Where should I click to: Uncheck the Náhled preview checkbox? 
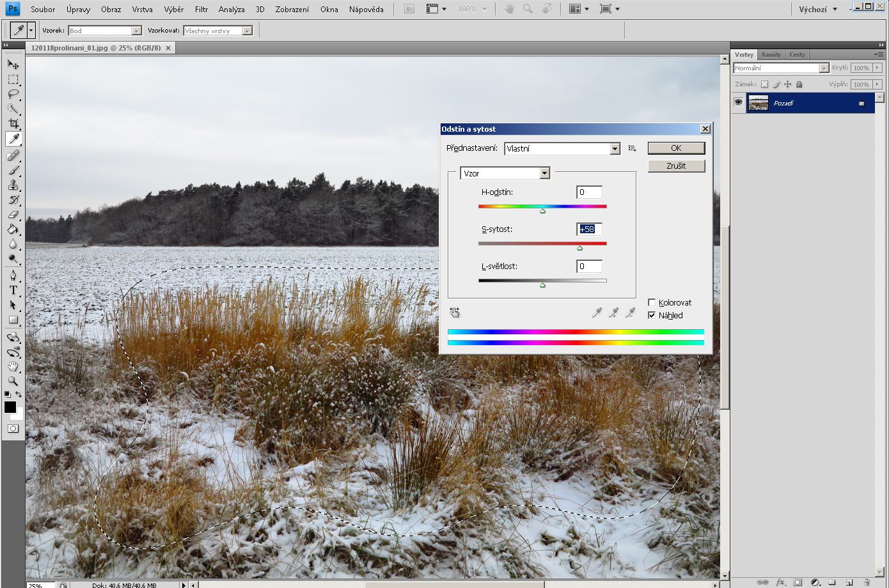coord(652,315)
